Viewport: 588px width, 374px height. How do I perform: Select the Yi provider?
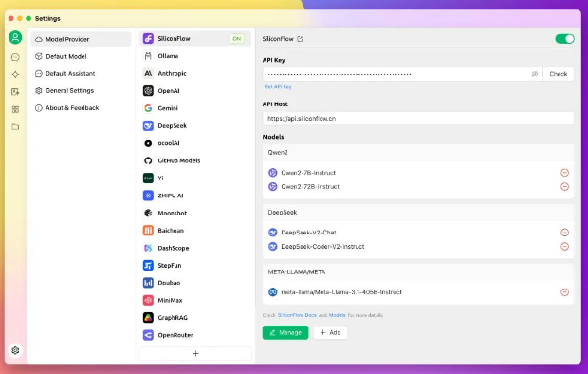(195, 178)
